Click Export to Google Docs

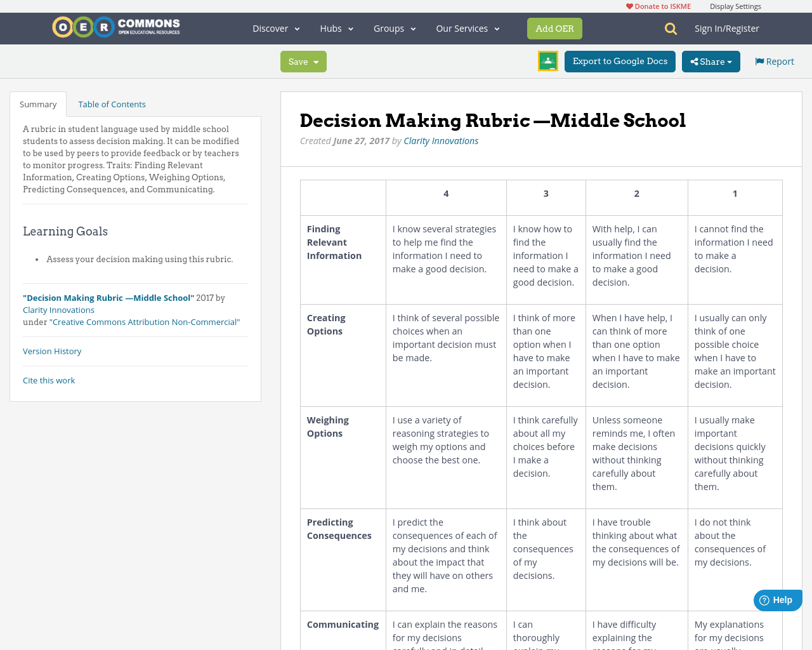pos(620,62)
